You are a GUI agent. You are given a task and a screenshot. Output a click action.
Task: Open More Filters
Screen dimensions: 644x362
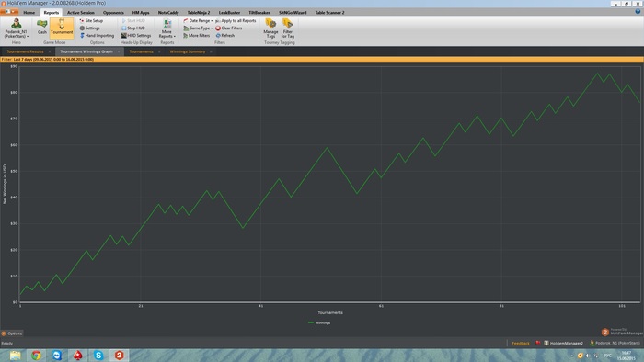click(197, 35)
